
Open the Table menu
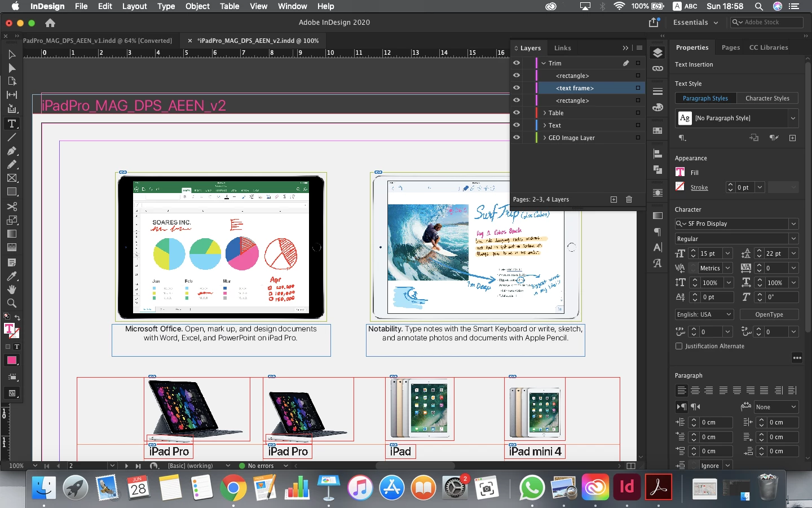(x=230, y=6)
